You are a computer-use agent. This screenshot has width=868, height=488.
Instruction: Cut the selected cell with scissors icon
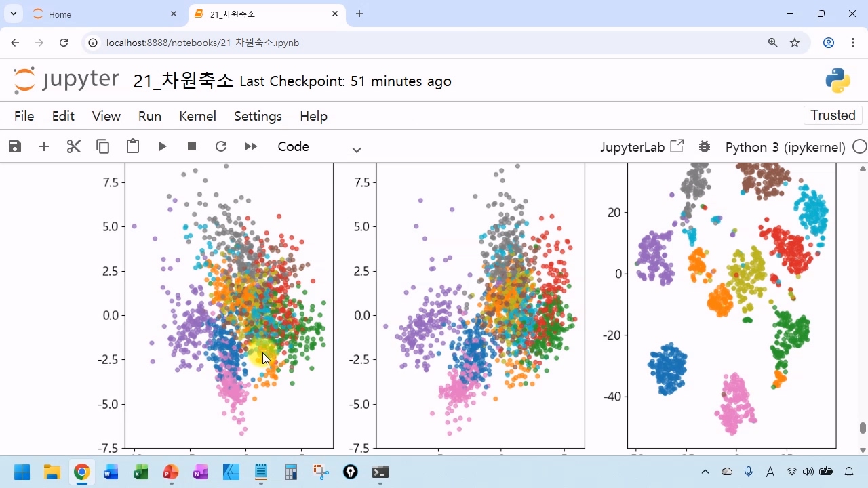click(x=74, y=146)
